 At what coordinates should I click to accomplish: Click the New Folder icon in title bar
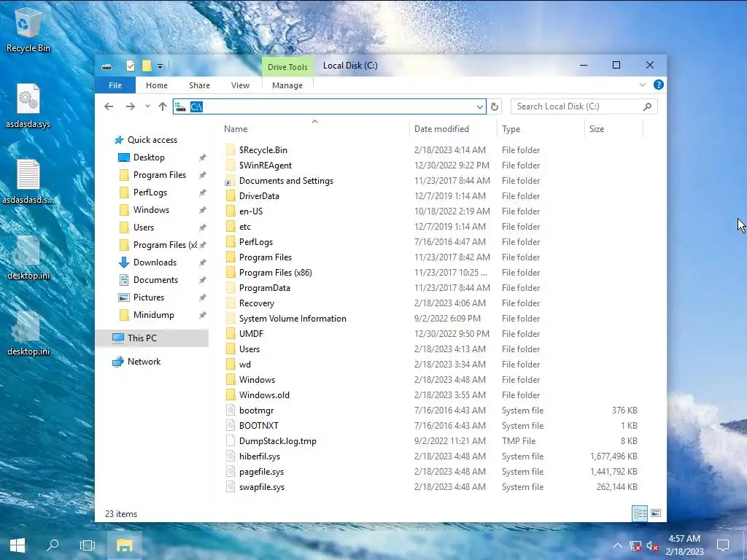pyautogui.click(x=147, y=66)
